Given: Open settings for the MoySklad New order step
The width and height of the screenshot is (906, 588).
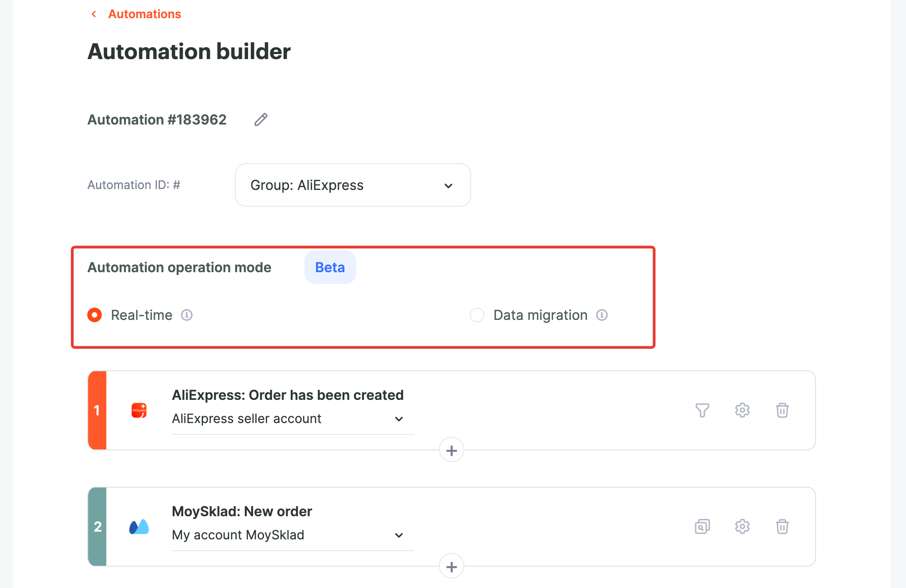Looking at the screenshot, I should tap(742, 527).
